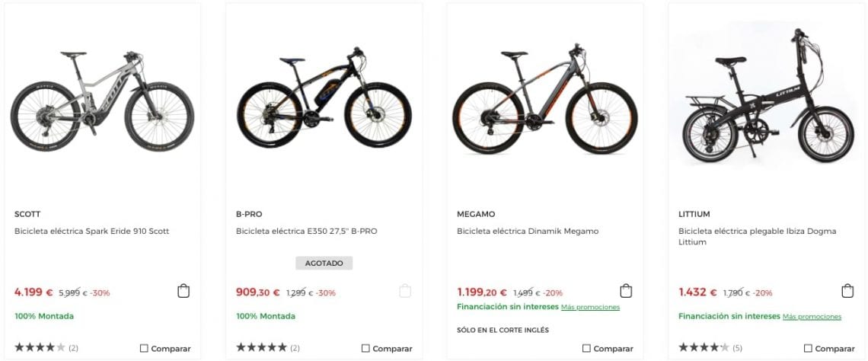868x361 pixels.
Task: Open Bicicleta eléctrica E350 27,5'' B-PRO title
Action: (306, 231)
